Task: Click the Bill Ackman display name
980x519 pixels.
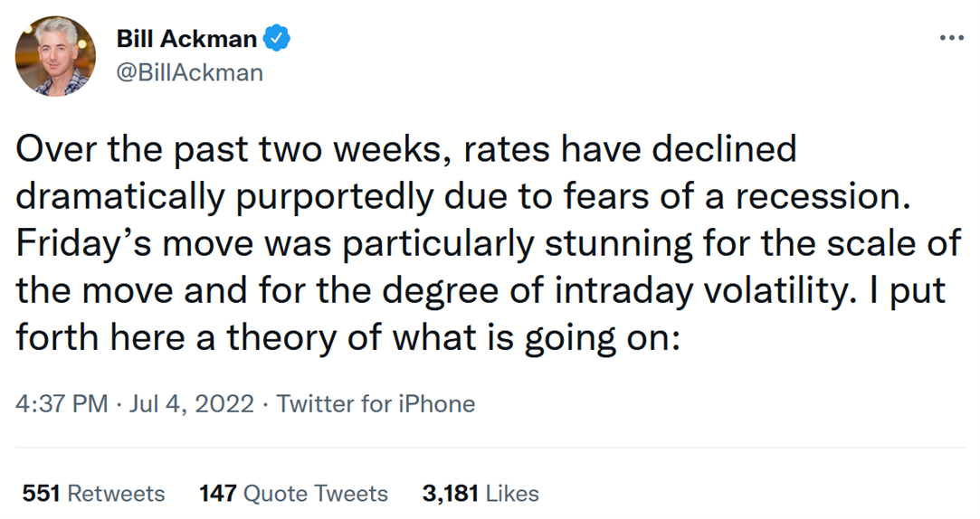Action: click(186, 39)
